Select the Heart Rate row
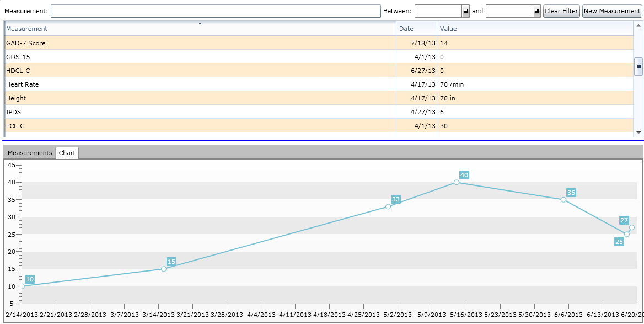The image size is (644, 324). (319, 84)
